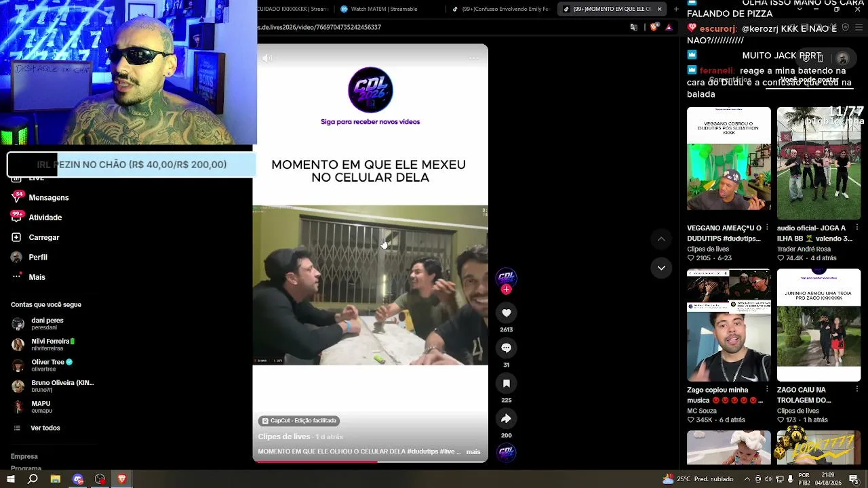Open the taskbar clock showing 21:09

[827, 479]
